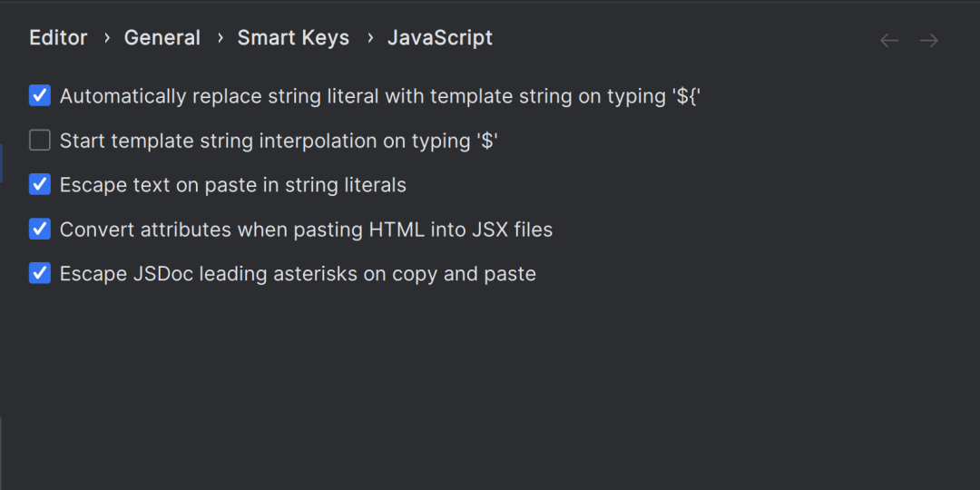Click 'Escape text on paste in string literals' text
The width and height of the screenshot is (980, 490).
233,186
